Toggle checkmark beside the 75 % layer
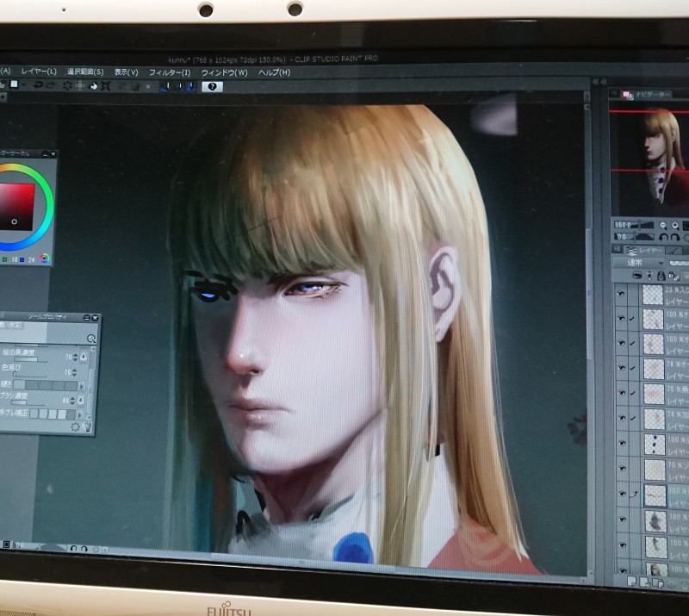Viewport: 689px width, 616px height. [x=632, y=393]
